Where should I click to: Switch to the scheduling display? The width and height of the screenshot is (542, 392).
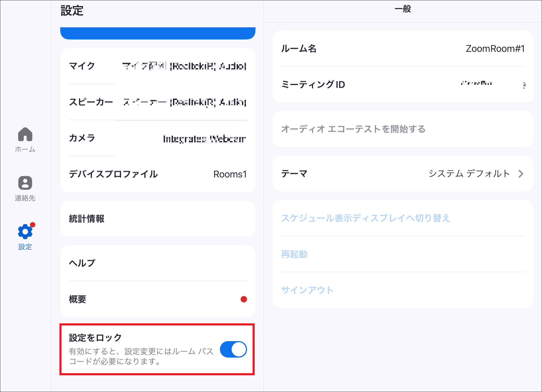pos(366,218)
